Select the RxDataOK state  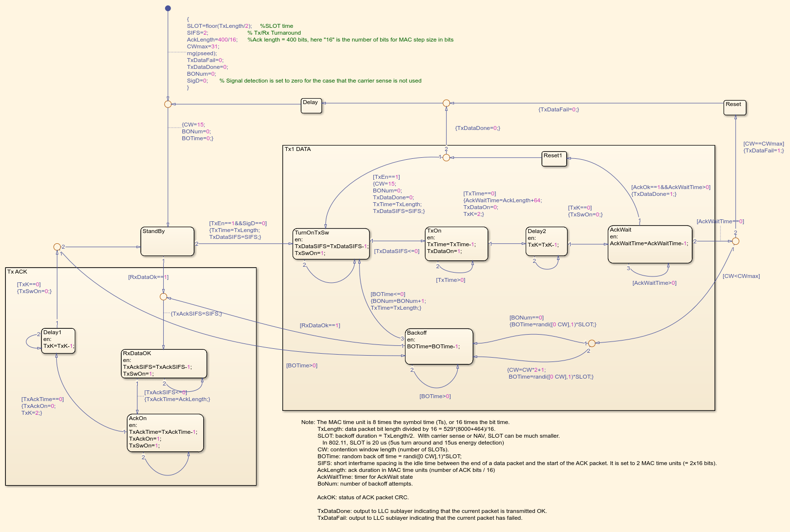click(x=164, y=363)
